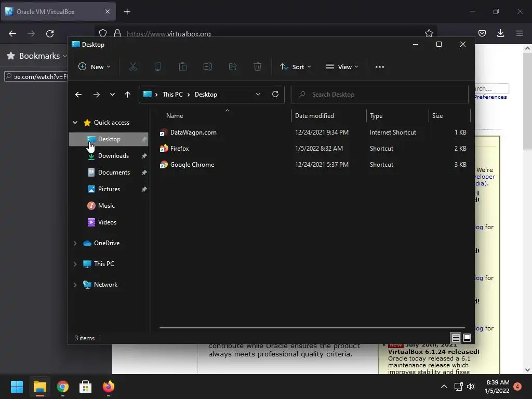This screenshot has width=532, height=399.
Task: Refresh the Desktop folder view
Action: tap(275, 95)
